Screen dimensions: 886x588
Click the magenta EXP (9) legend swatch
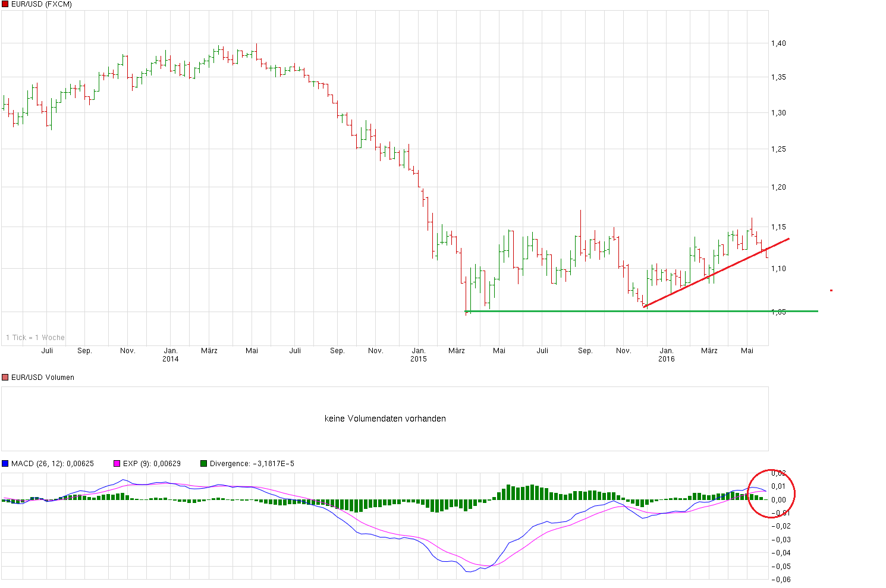click(x=117, y=463)
